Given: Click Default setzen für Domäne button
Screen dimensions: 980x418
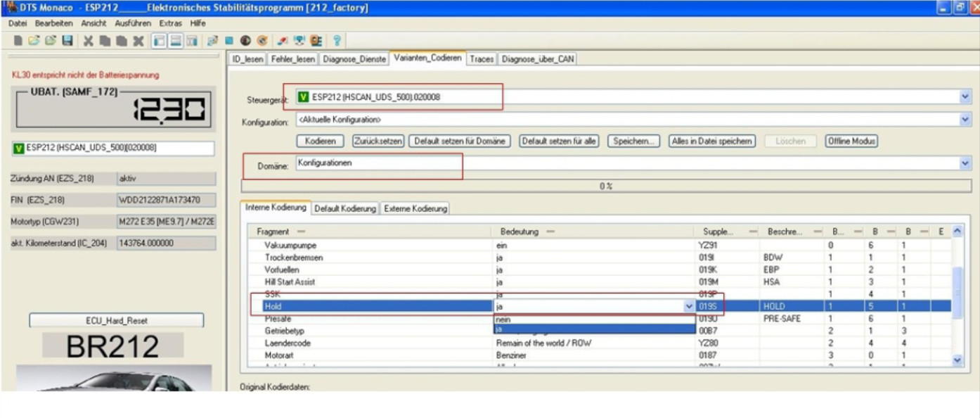Looking at the screenshot, I should 459,141.
